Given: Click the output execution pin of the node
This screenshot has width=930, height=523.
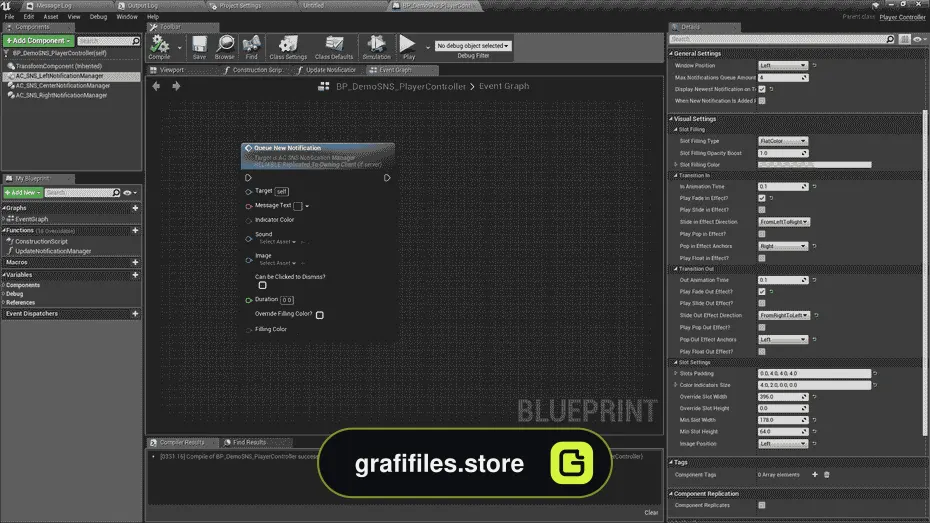Looking at the screenshot, I should pos(387,177).
